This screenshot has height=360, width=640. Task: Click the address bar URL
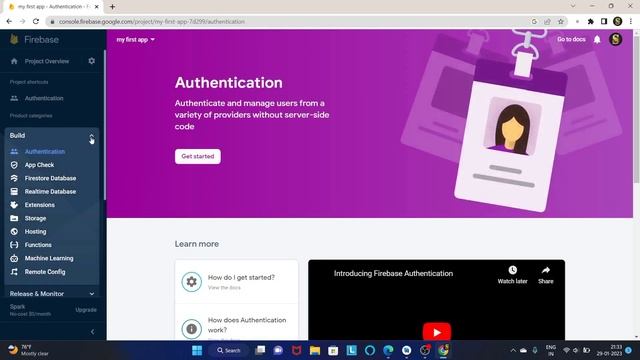pos(152,22)
